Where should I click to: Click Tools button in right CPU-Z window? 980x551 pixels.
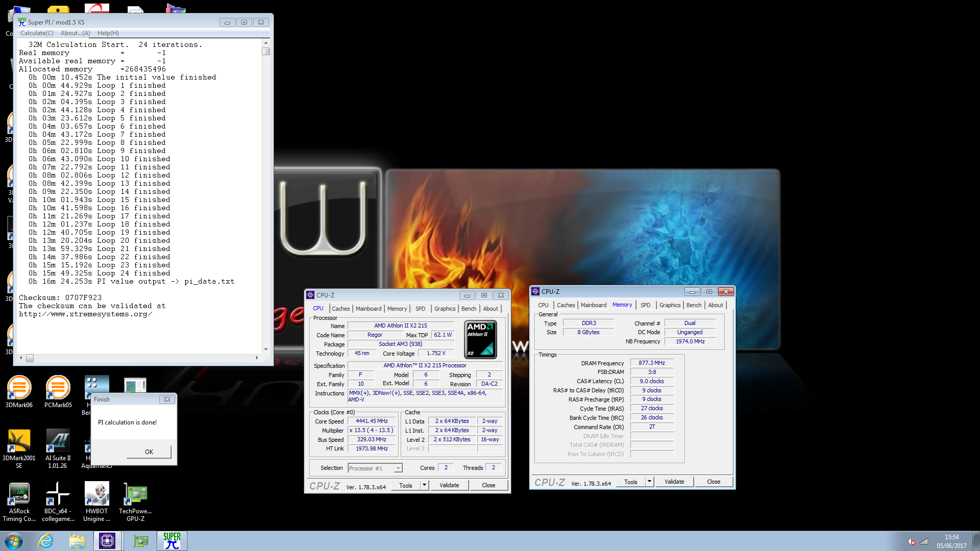(631, 482)
